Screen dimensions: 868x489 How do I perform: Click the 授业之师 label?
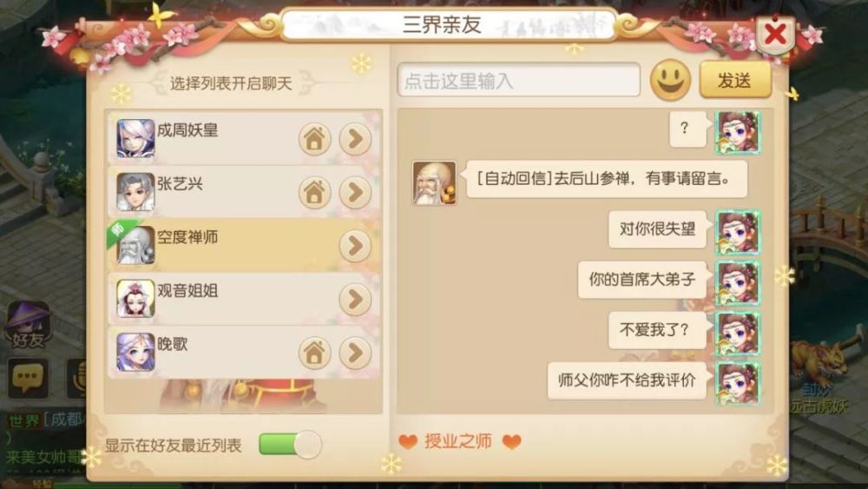[x=458, y=441]
